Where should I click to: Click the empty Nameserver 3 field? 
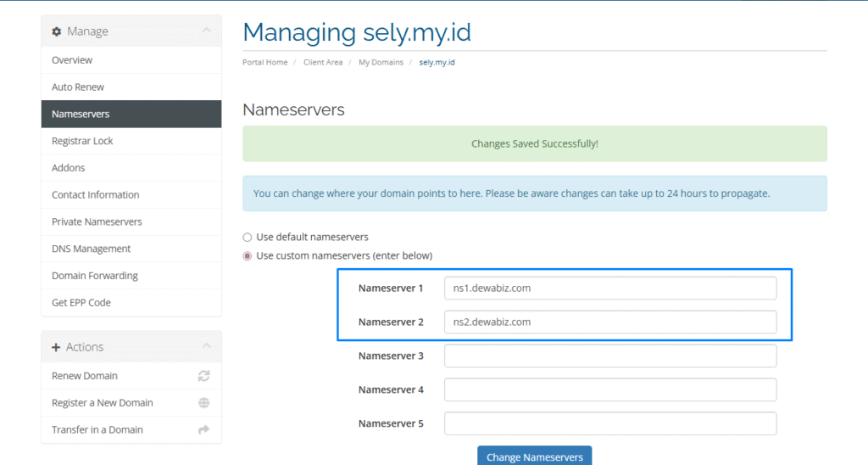click(x=610, y=356)
